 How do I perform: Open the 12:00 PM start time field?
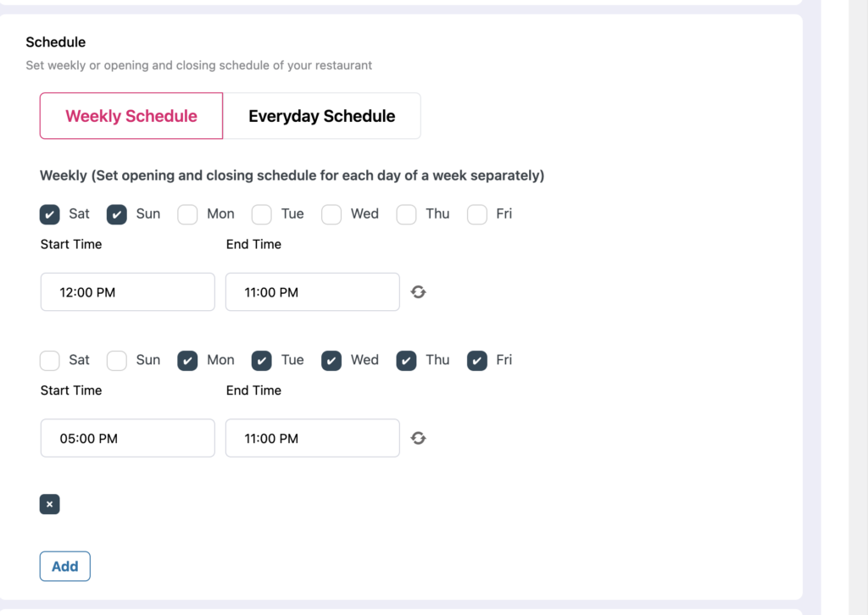click(127, 292)
